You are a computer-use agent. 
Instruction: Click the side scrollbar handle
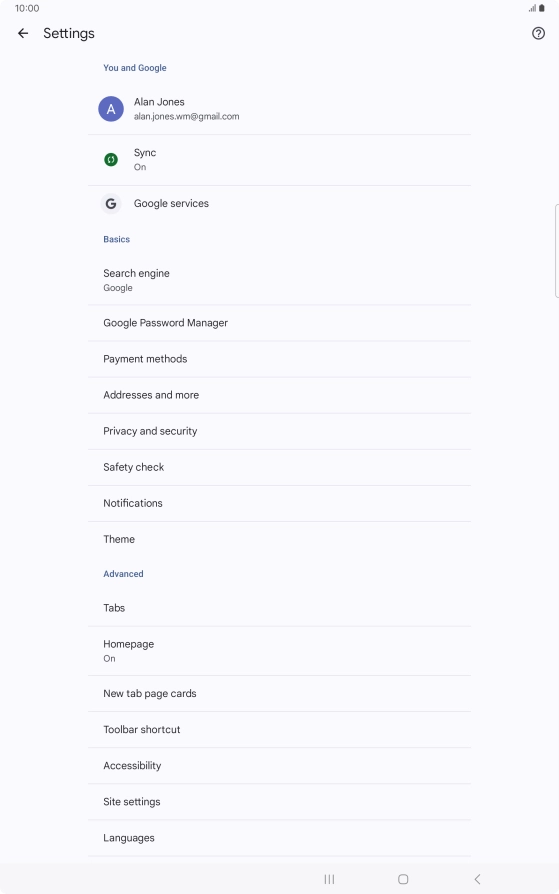[x=557, y=251]
